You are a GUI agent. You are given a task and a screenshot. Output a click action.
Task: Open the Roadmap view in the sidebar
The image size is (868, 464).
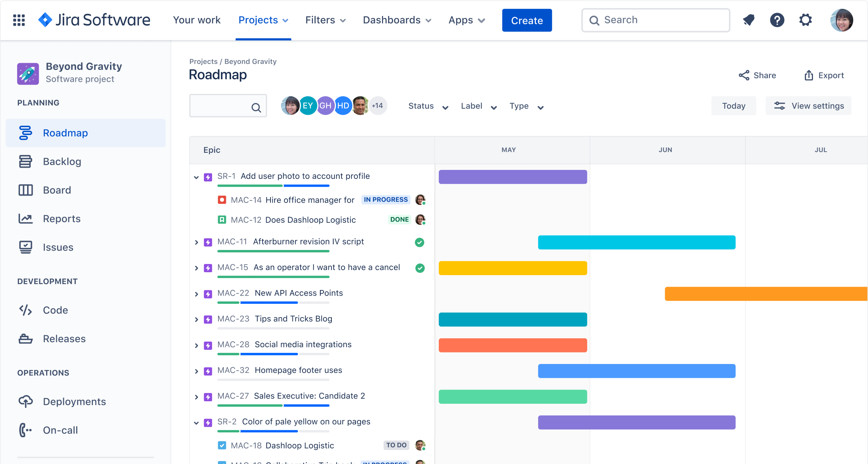point(65,133)
